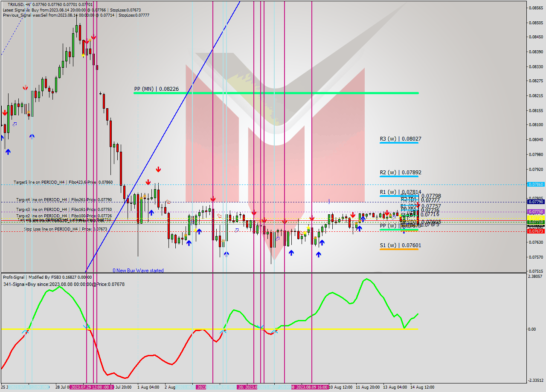Screen dimensions: 546x392
Task: Click the 2.38057 indicator scale value
Action: point(536,277)
